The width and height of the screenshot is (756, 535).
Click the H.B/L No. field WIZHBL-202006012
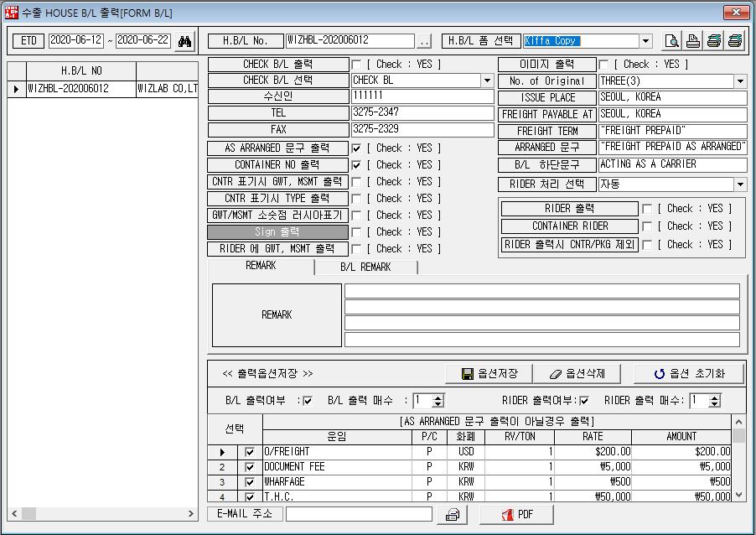[x=350, y=41]
